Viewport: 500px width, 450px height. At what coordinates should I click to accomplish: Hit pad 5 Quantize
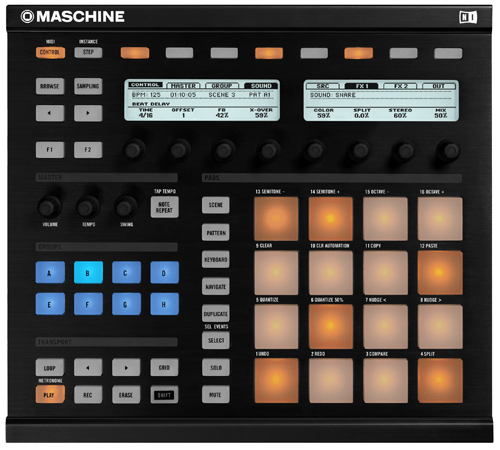(276, 327)
